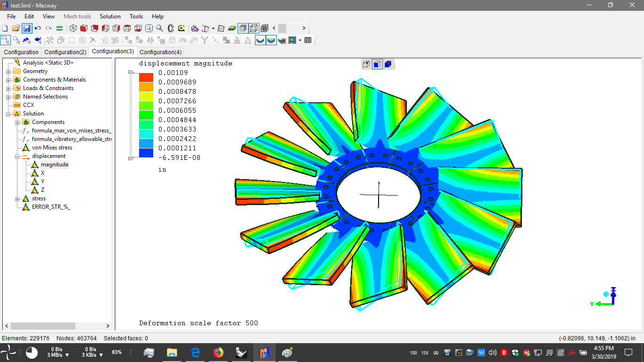Click the yellow tape measure icon
Image resolution: width=644 pixels, height=362 pixels.
click(182, 28)
